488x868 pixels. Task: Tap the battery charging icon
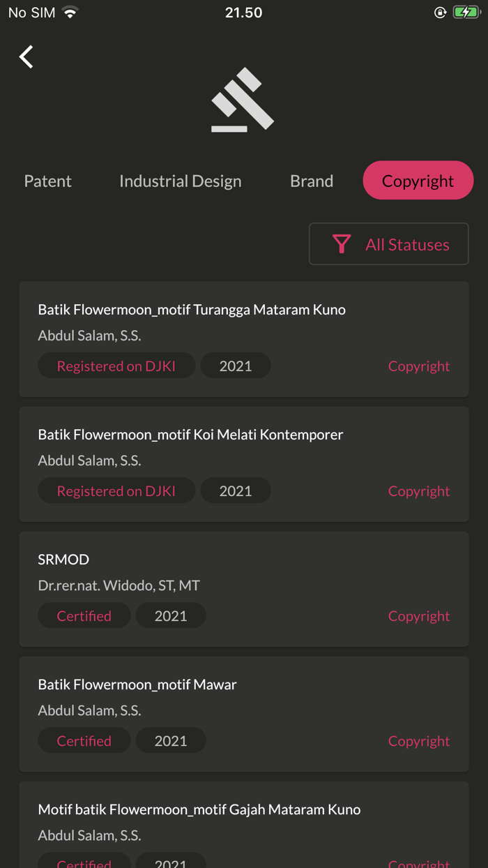pos(466,13)
